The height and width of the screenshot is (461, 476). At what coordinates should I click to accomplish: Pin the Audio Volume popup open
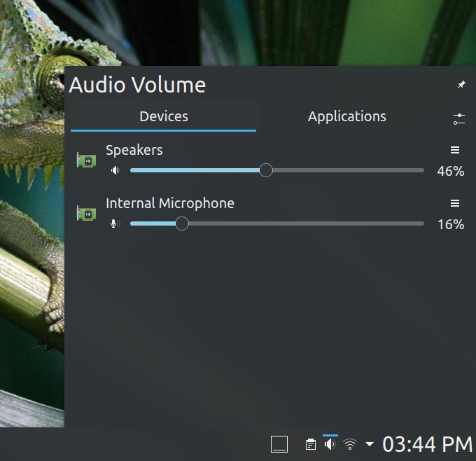pos(461,85)
